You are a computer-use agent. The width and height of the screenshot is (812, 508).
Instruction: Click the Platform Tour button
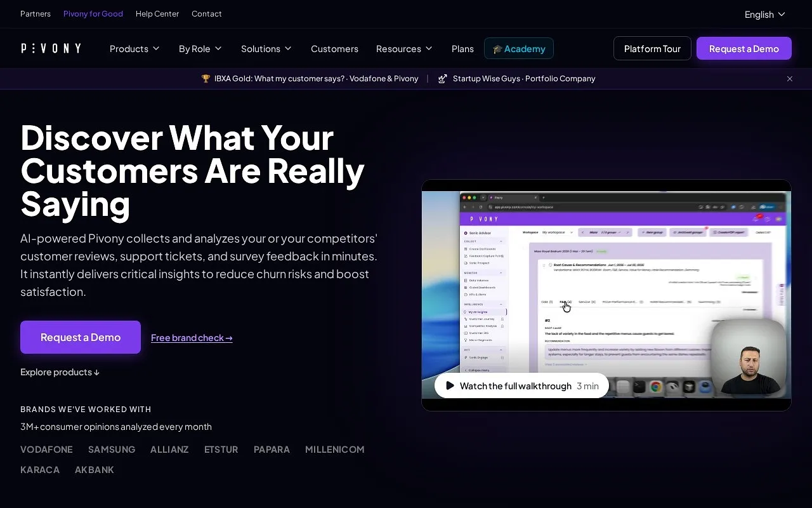(x=652, y=48)
